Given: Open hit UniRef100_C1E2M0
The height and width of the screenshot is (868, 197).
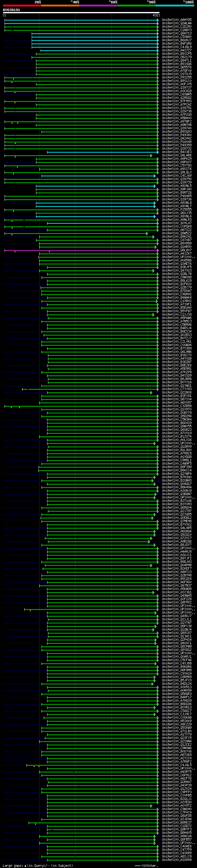Looking at the screenshot, I should point(177,26).
